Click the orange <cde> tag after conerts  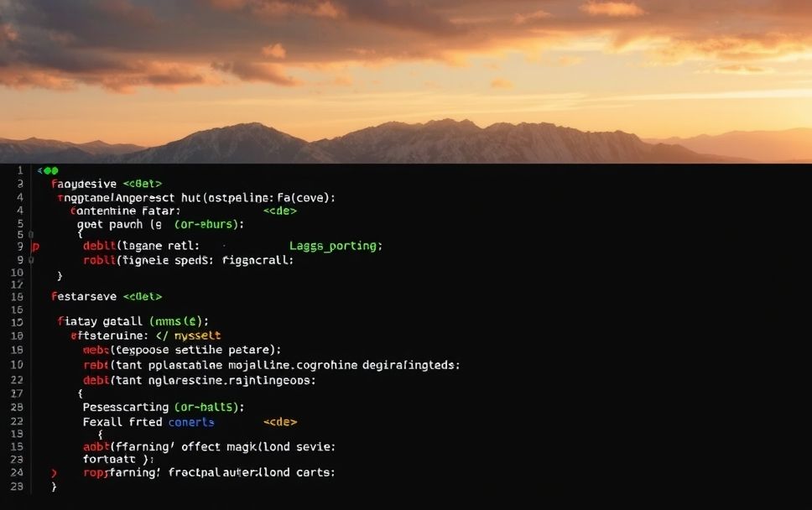coord(280,422)
